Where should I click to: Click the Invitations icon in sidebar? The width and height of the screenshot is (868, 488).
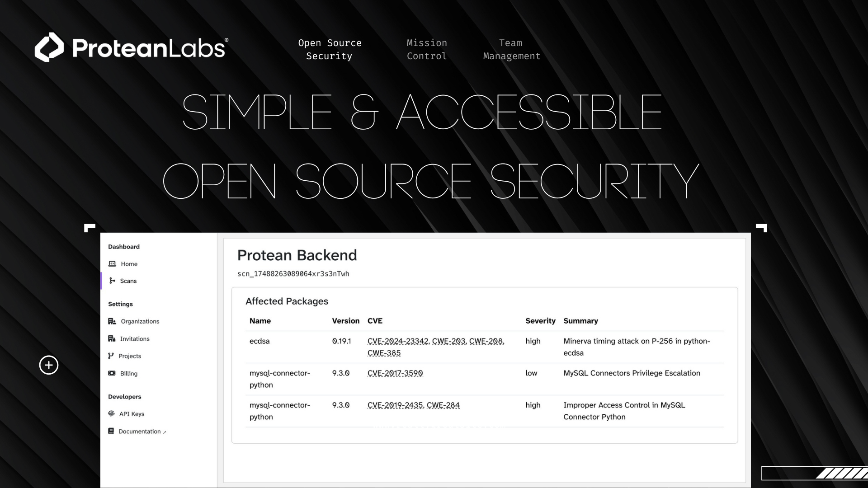(x=112, y=338)
